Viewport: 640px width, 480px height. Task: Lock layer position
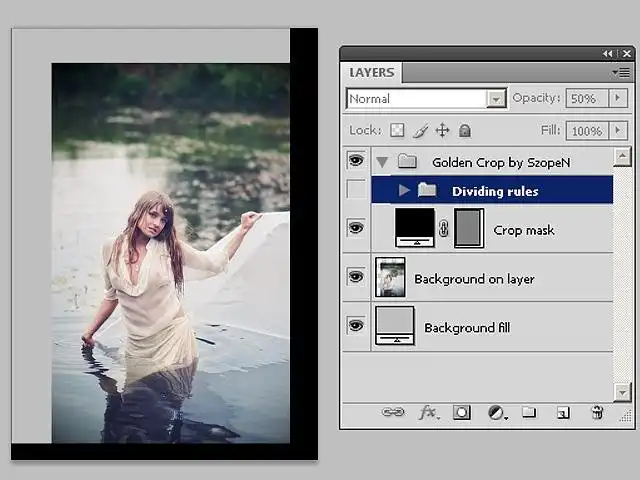(x=442, y=131)
